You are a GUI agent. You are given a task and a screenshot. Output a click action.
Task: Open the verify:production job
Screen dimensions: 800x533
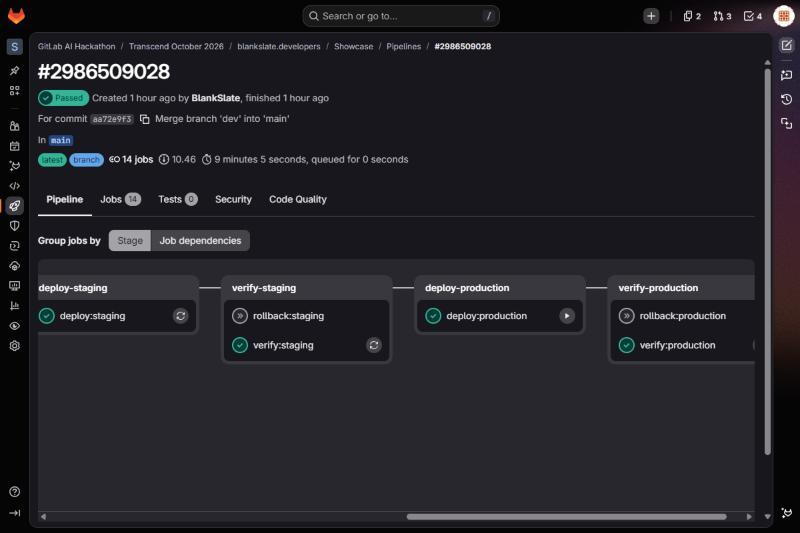677,345
